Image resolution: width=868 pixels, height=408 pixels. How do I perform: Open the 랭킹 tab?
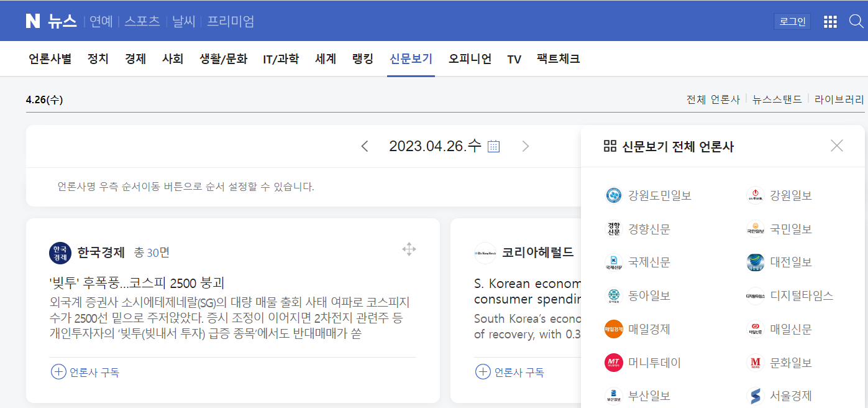point(363,59)
